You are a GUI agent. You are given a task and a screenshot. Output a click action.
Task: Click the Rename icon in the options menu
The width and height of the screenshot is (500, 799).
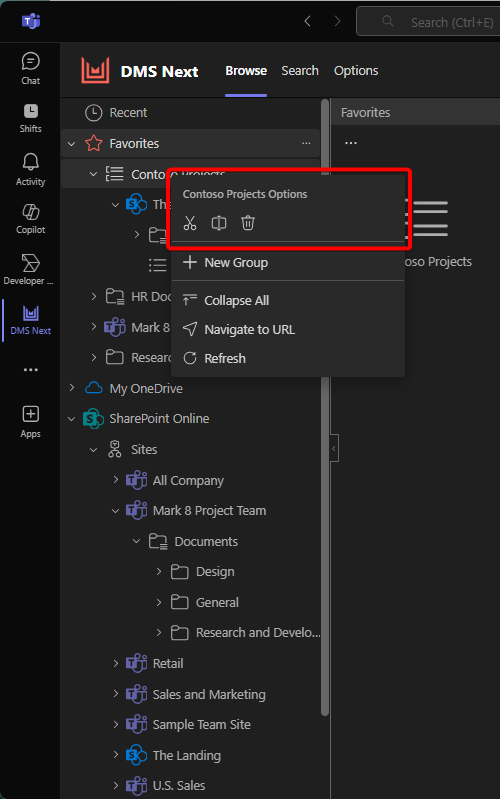[x=219, y=223]
